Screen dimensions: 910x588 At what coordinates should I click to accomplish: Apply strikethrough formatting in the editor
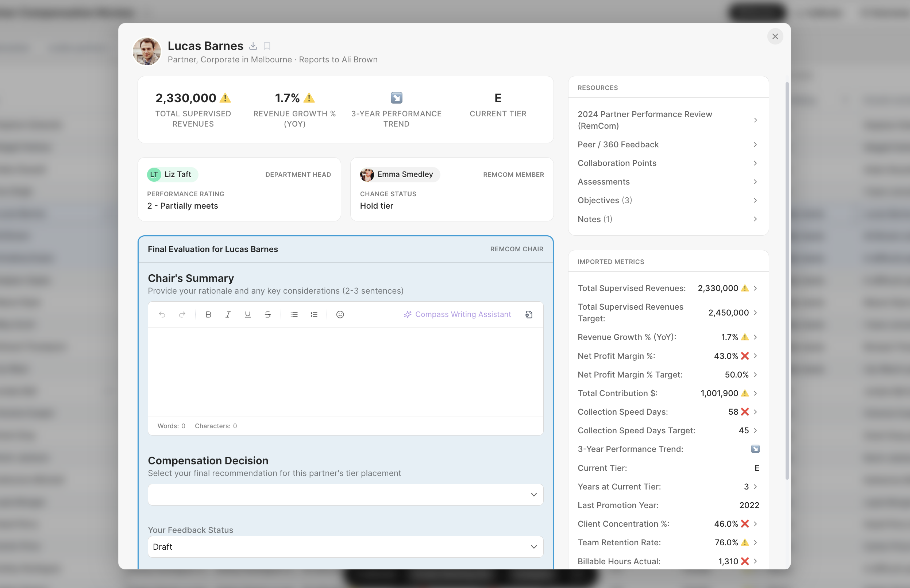[x=268, y=314]
